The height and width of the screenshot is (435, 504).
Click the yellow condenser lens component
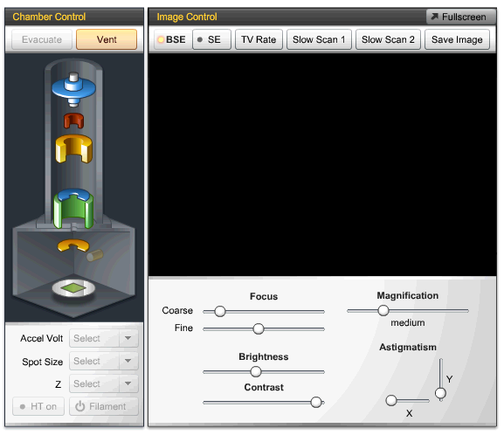point(74,148)
